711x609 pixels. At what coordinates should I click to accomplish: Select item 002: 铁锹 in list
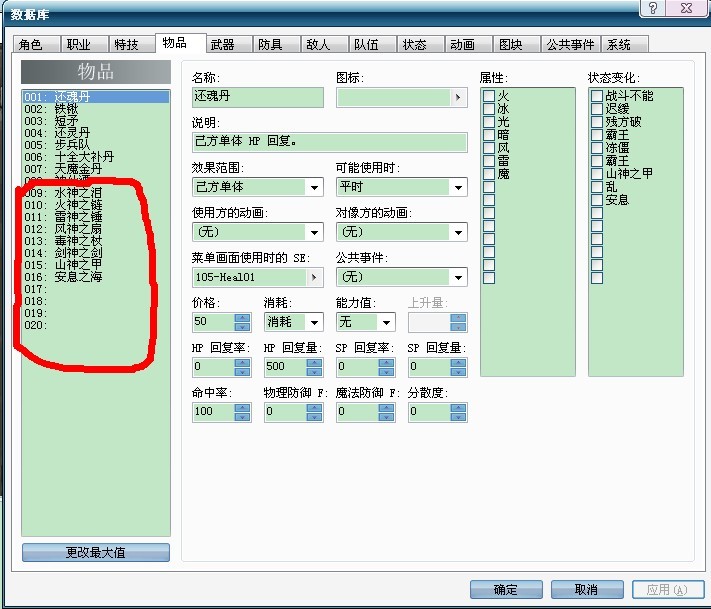point(96,109)
